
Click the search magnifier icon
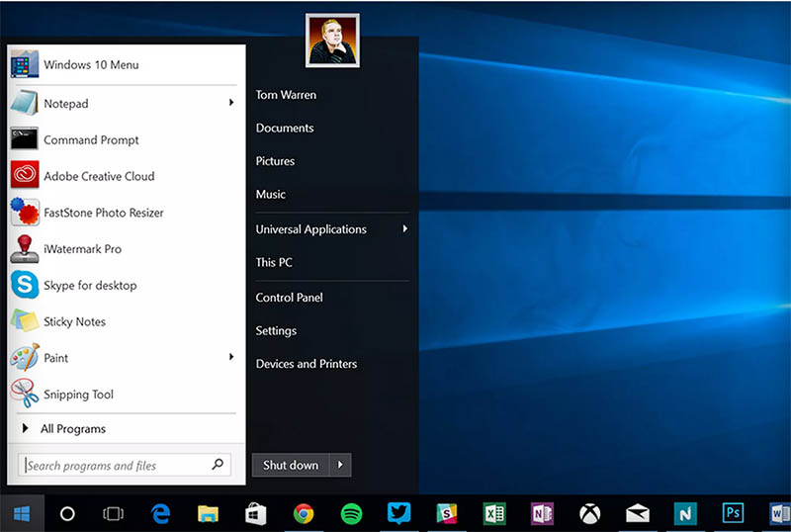click(218, 464)
